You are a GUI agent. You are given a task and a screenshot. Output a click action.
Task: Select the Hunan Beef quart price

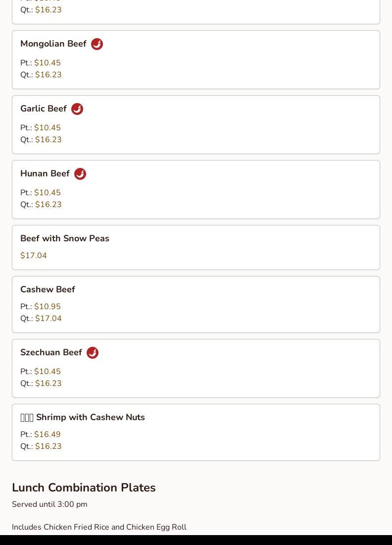click(x=49, y=205)
